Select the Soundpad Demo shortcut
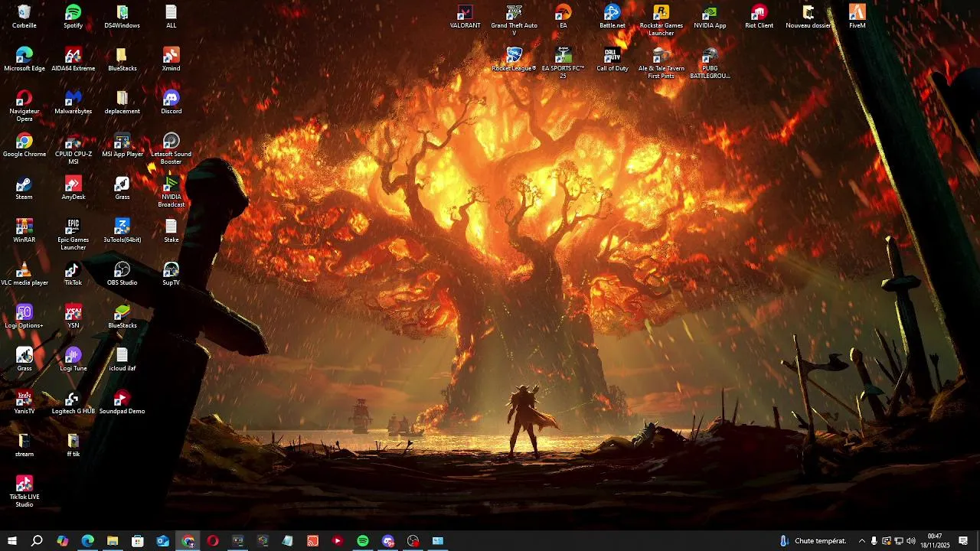Screen dimensions: 980x551 [x=122, y=403]
